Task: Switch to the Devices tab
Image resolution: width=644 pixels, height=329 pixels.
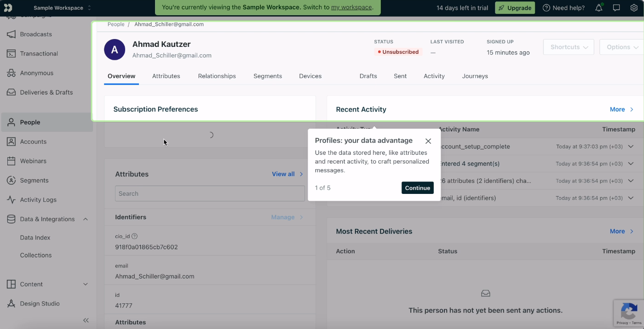Action: pyautogui.click(x=310, y=76)
